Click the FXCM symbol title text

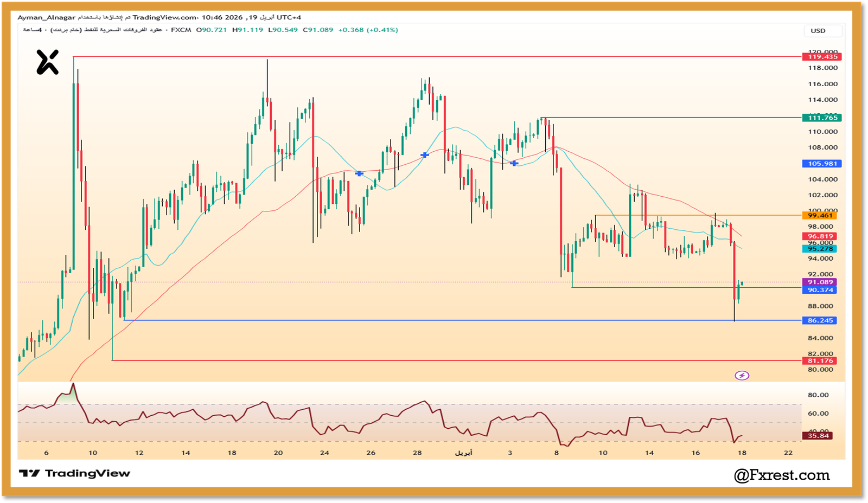[x=181, y=30]
